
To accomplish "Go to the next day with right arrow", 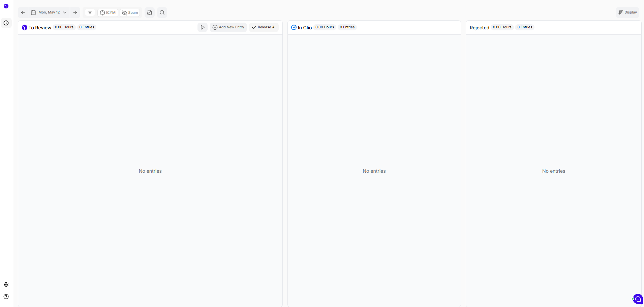I will [75, 12].
